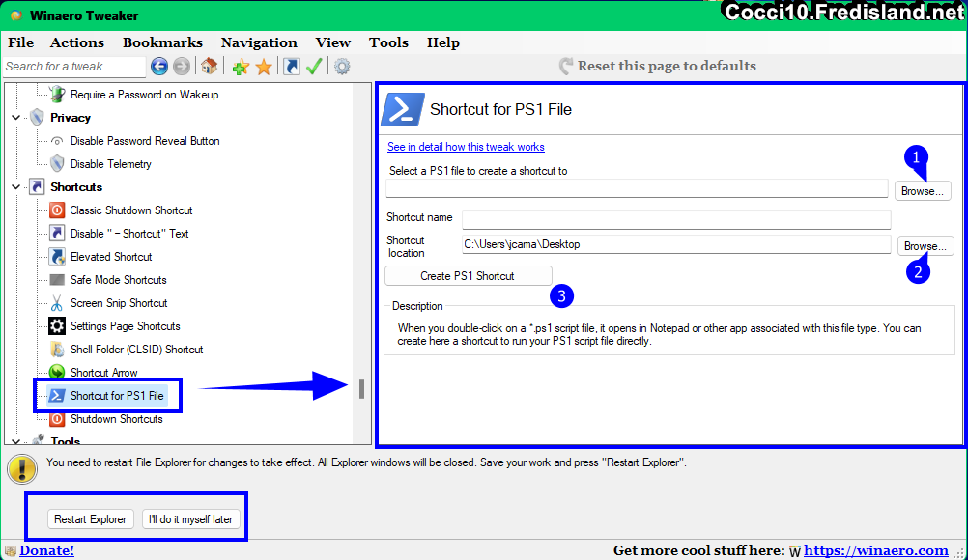Click Reset this page to defaults text
This screenshot has height=560, width=968.
667,66
